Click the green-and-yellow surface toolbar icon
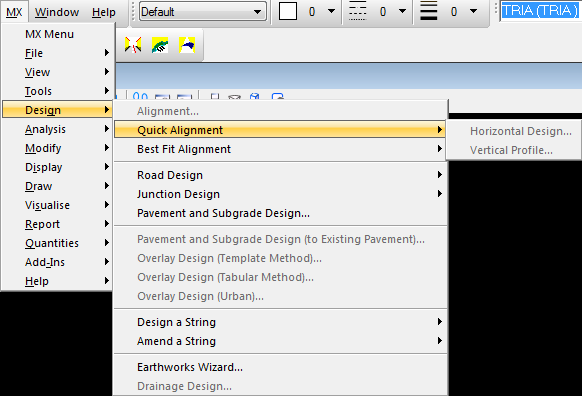The width and height of the screenshot is (582, 396). pyautogui.click(x=160, y=45)
